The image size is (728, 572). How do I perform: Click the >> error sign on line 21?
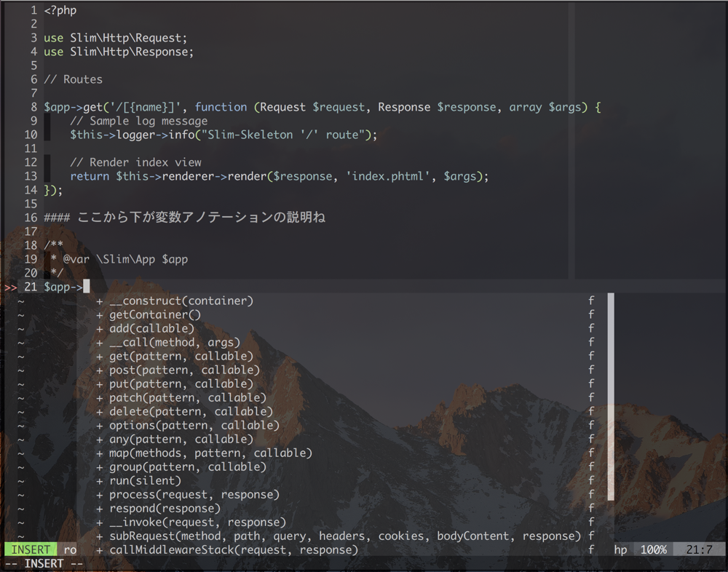10,287
